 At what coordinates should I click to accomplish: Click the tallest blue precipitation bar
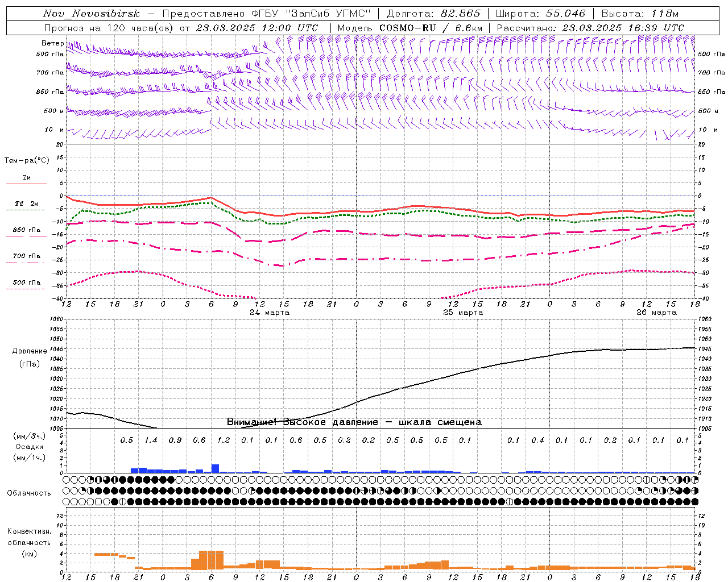[x=215, y=469]
